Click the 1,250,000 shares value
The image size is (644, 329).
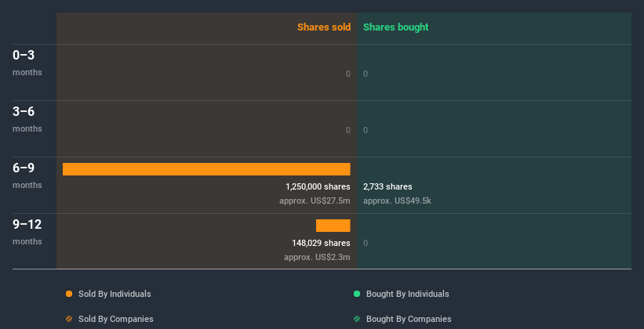[318, 186]
